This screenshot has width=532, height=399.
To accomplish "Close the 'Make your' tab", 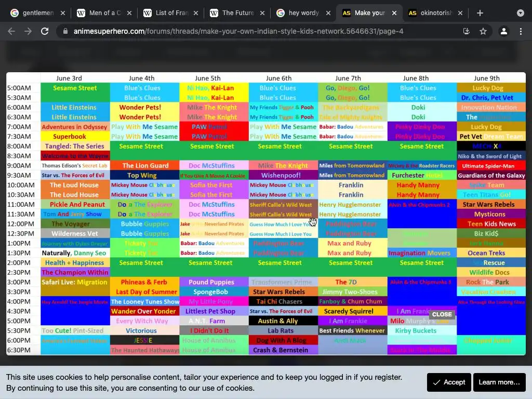I will click(394, 13).
